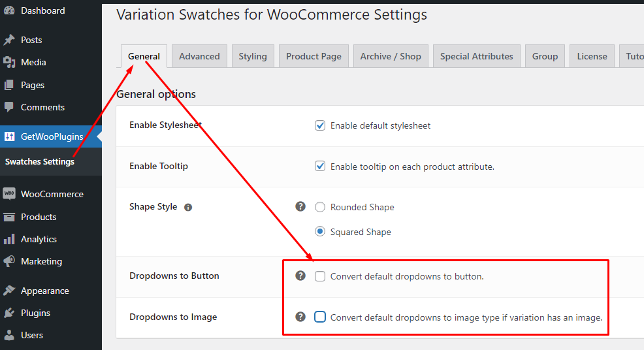Open Analytics menu label
The height and width of the screenshot is (350, 644).
[39, 239]
